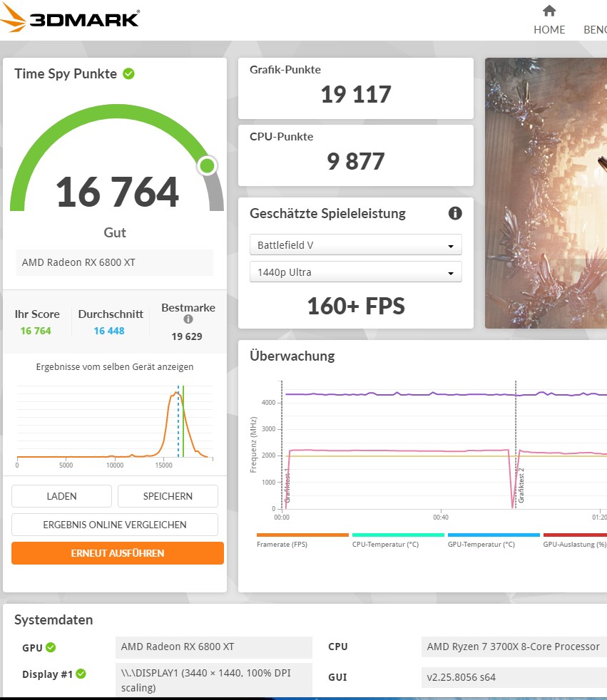607x700 pixels.
Task: Toggle the GPU-Auslastung legend bar
Action: [575, 535]
